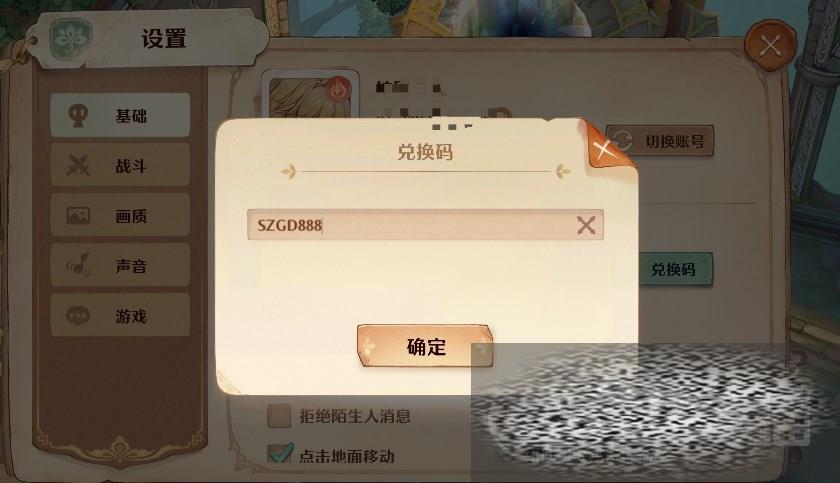Click the refresh arrows icon on 切换账号
This screenshot has width=840, height=483.
(x=621, y=141)
